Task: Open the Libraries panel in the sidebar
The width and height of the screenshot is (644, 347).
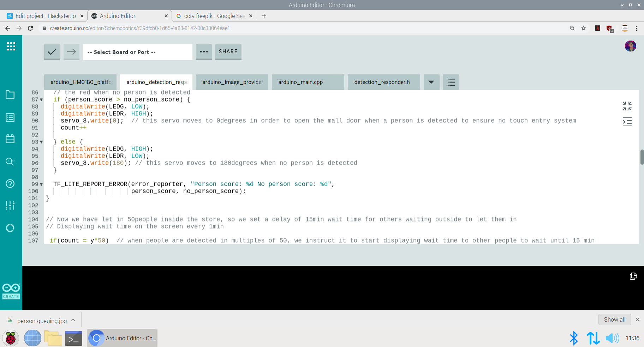Action: click(10, 139)
